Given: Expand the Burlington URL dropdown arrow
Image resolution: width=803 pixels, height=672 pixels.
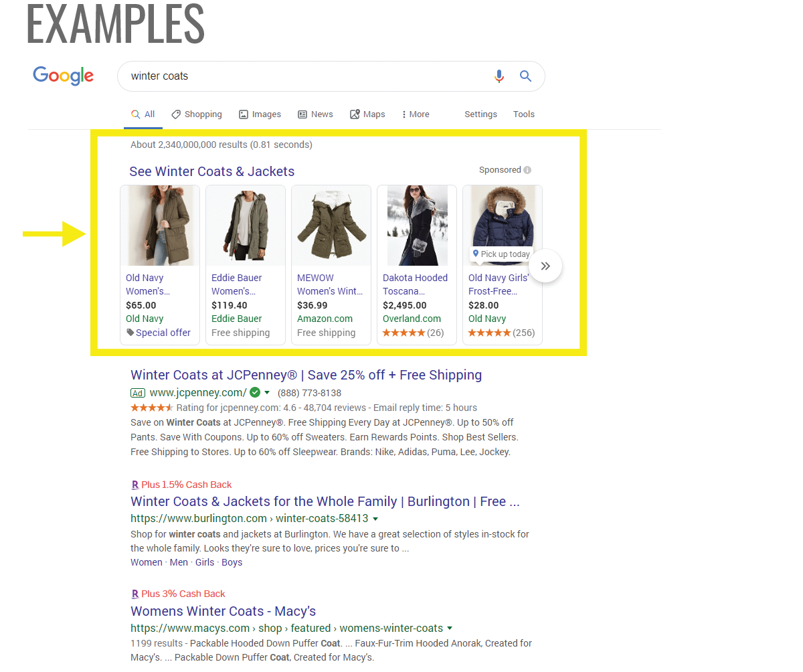Looking at the screenshot, I should pos(375,519).
